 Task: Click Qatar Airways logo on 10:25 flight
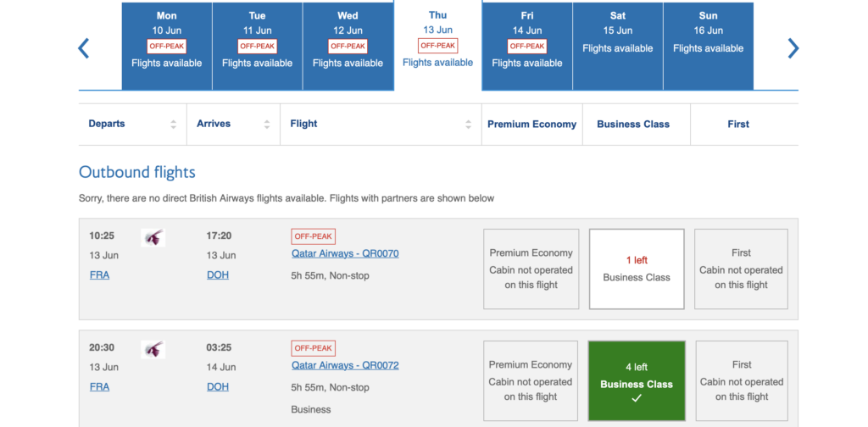click(x=153, y=238)
